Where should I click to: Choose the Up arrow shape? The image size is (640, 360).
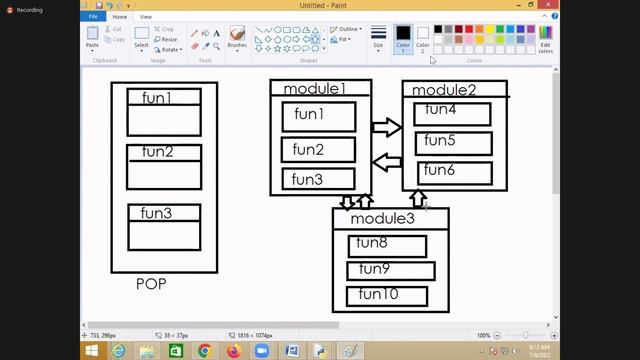(315, 40)
